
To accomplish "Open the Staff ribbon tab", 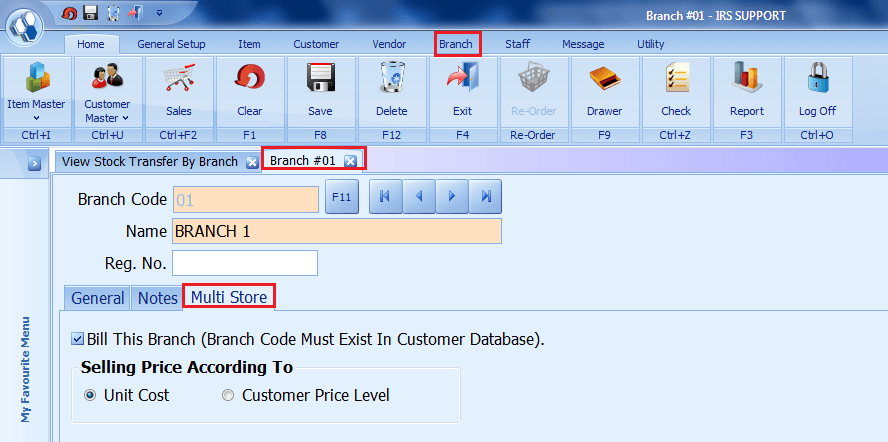I will tap(518, 44).
